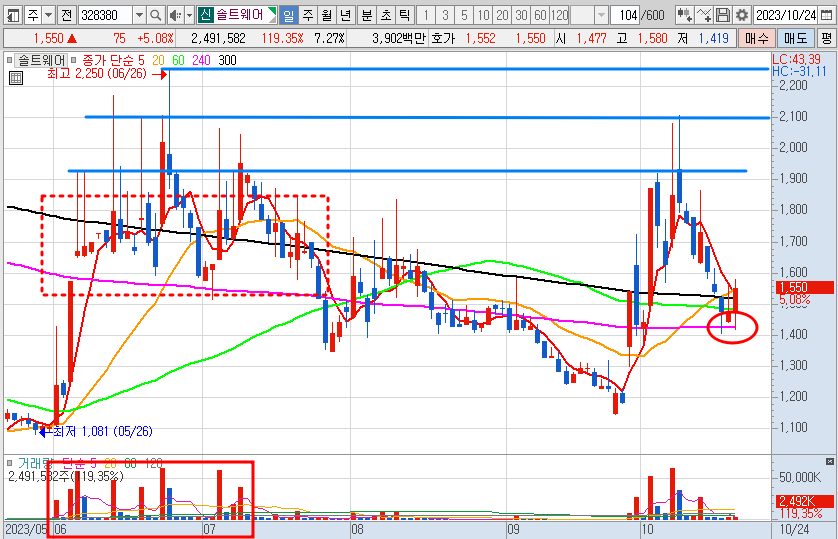Switch to 년 yearly chart period
Viewport: 838px width, 539px height.
click(x=346, y=15)
